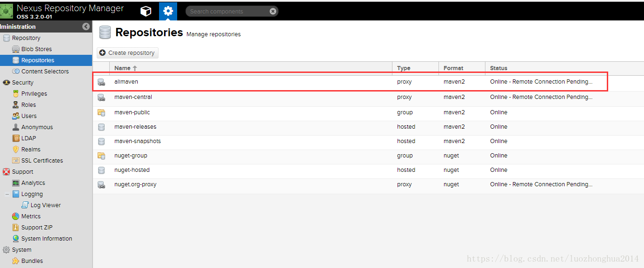Click the Anonymous user icon

[x=16, y=127]
